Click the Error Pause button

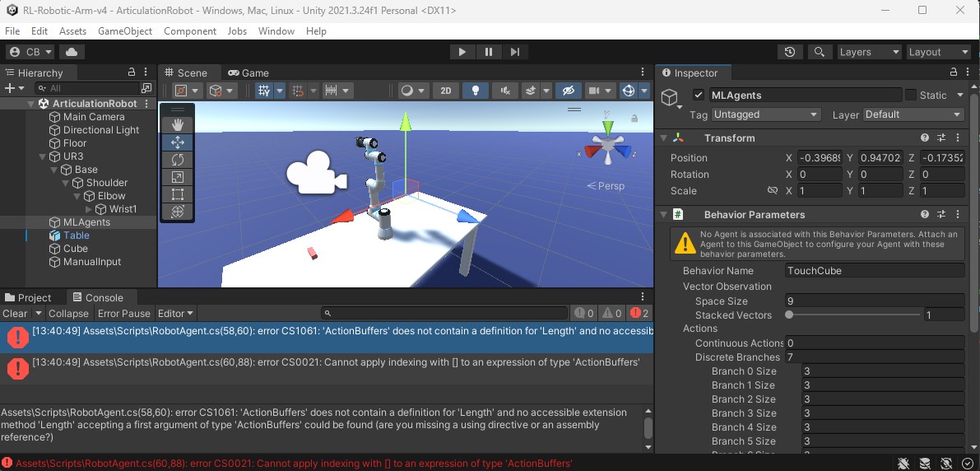point(124,314)
